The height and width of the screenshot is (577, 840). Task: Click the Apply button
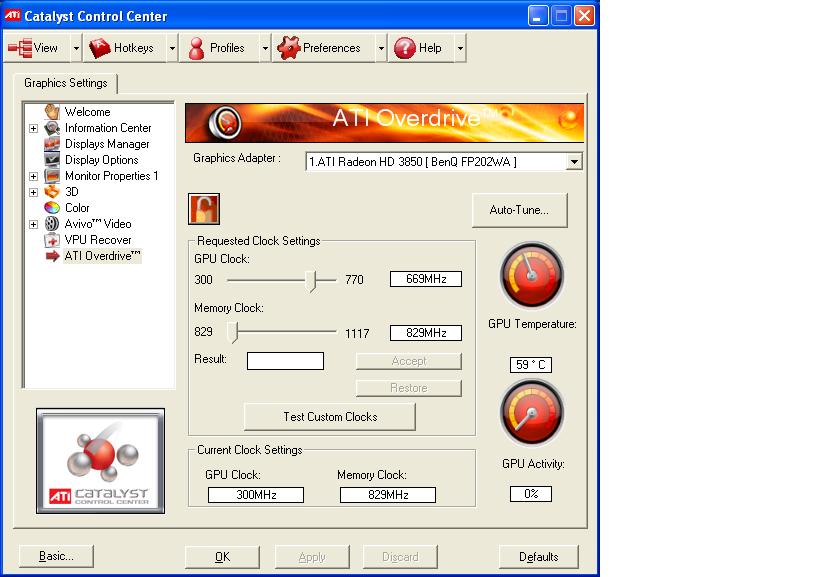click(312, 557)
